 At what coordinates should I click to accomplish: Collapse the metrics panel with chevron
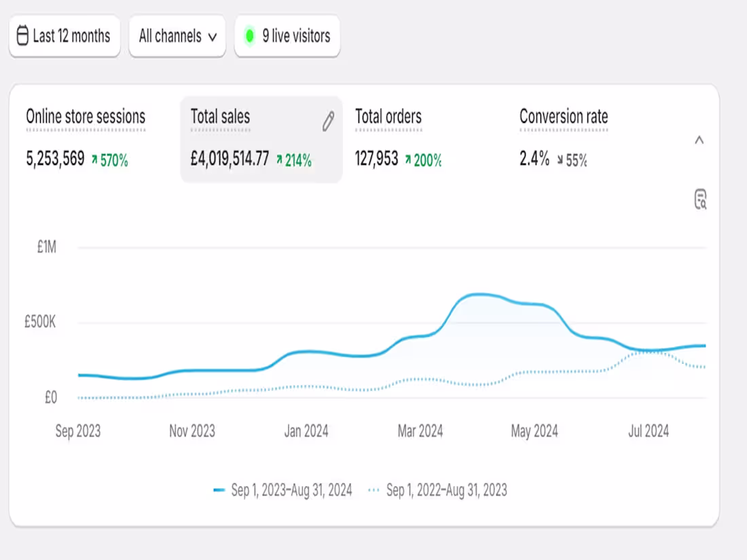tap(699, 141)
